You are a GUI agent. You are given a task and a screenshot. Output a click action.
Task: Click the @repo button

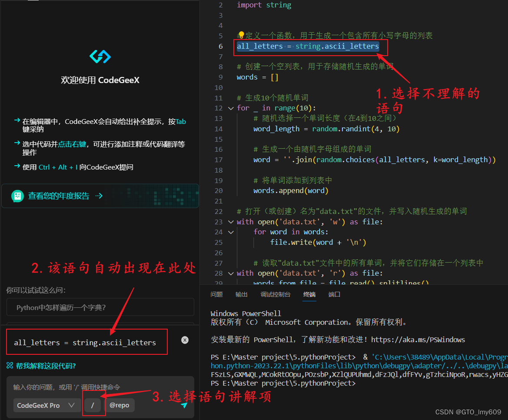pos(119,405)
